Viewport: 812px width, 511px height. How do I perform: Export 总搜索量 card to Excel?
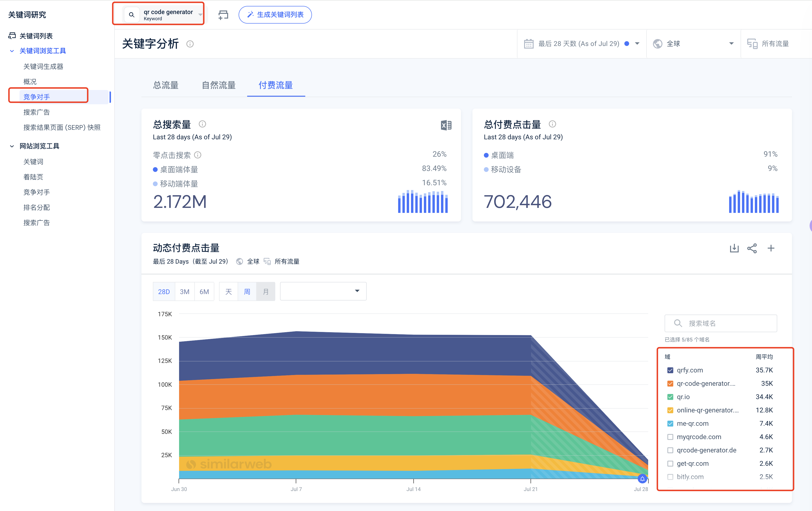point(446,125)
